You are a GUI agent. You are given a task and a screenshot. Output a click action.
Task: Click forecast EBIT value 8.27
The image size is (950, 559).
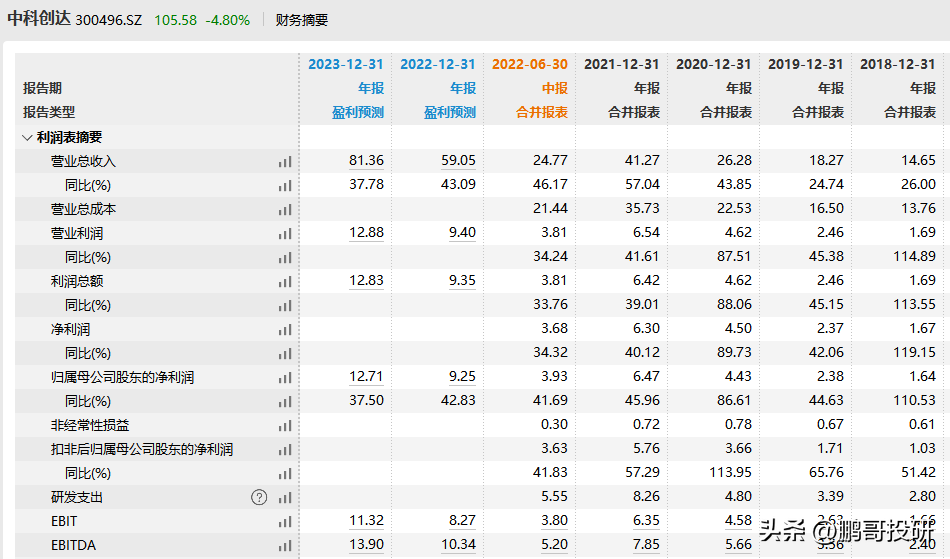[462, 521]
